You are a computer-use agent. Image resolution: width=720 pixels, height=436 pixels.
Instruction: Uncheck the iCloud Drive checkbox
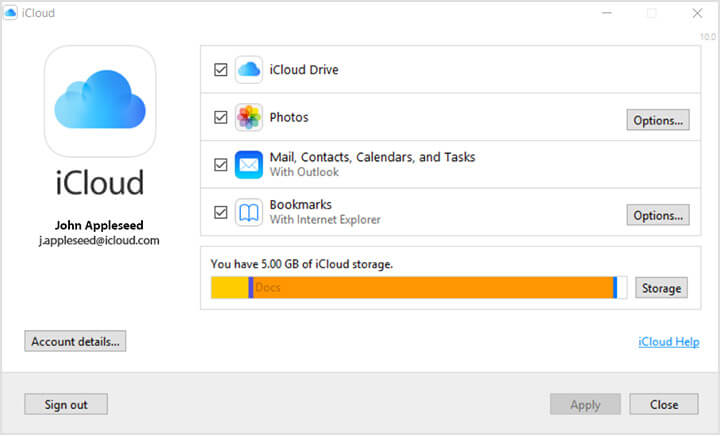point(220,70)
